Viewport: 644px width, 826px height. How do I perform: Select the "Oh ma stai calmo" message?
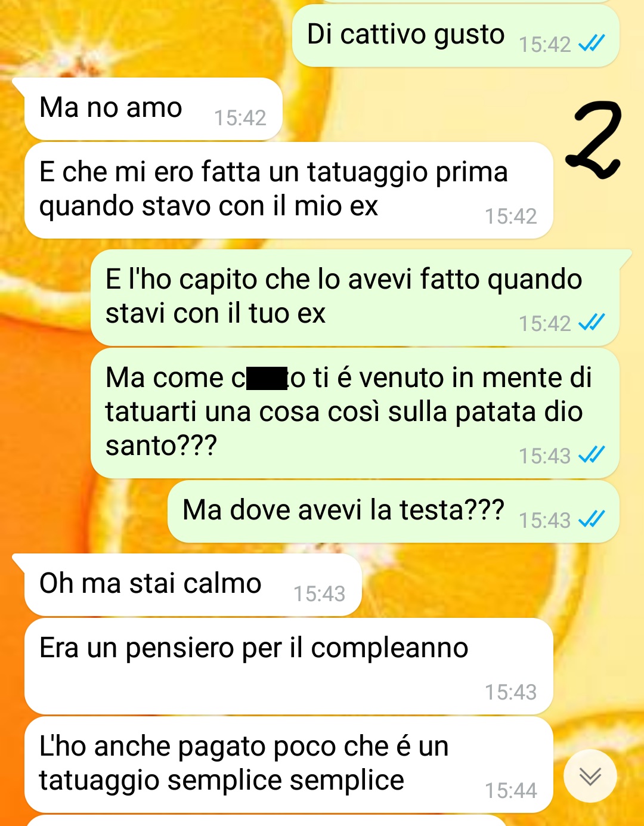pos(193,585)
